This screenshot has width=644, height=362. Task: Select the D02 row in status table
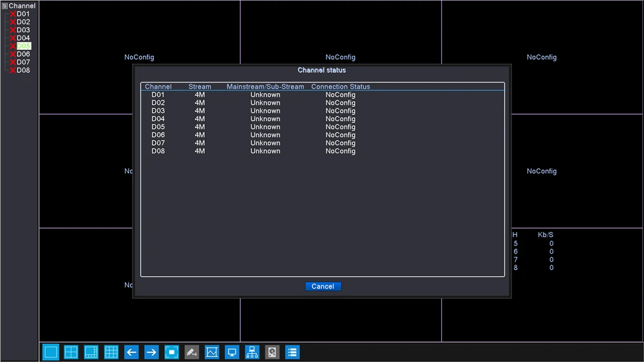point(323,102)
